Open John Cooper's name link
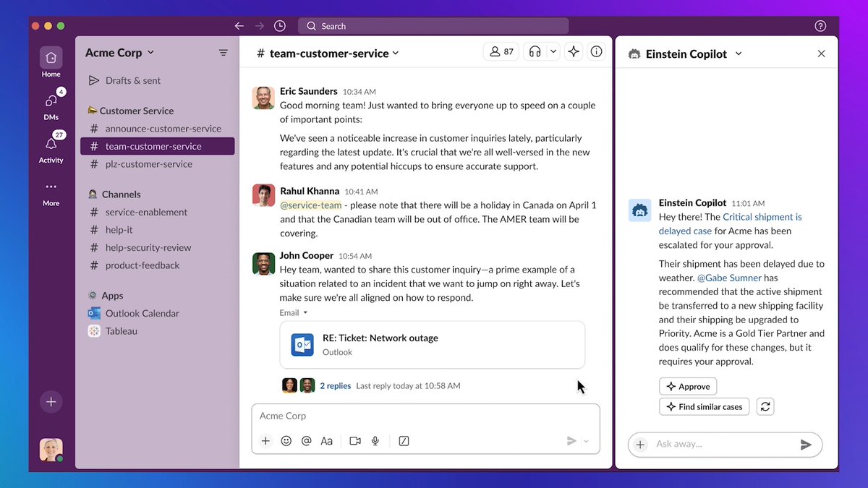The height and width of the screenshot is (488, 868). point(307,255)
